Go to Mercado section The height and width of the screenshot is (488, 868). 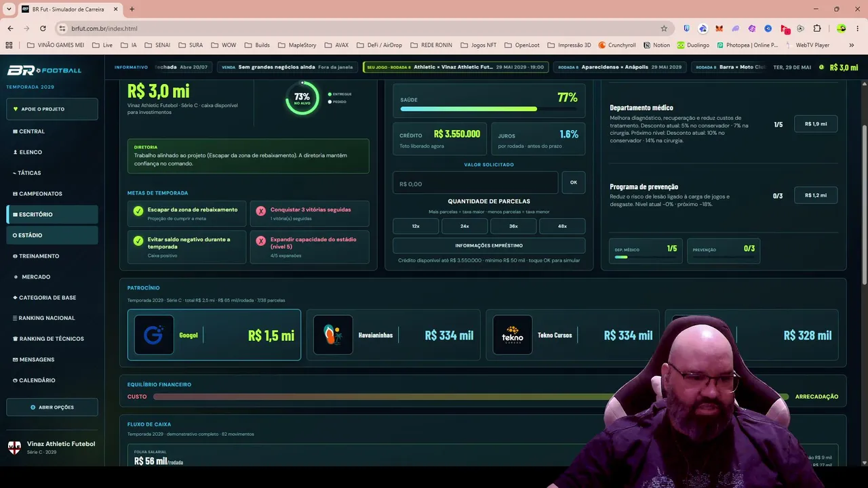click(52, 277)
